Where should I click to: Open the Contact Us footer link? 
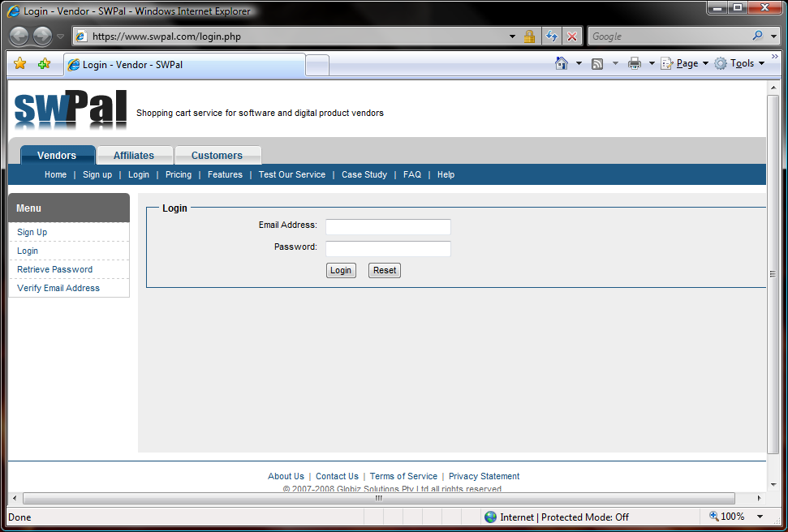(x=338, y=476)
